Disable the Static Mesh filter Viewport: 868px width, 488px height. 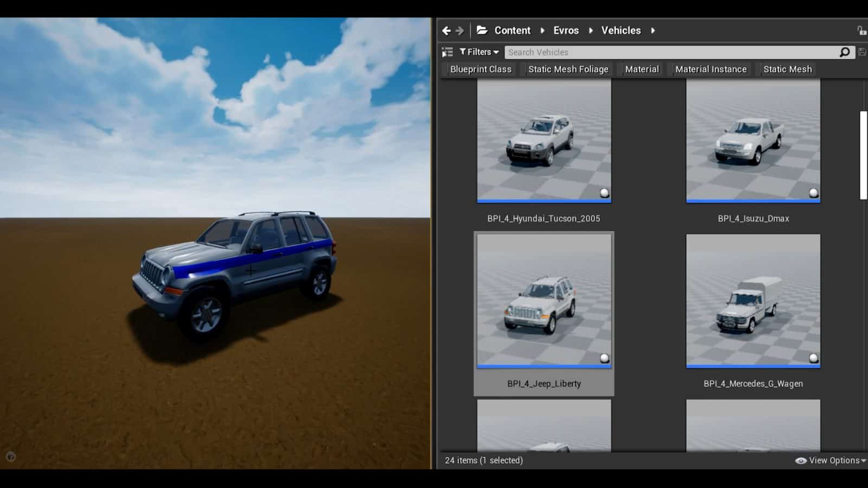(x=787, y=69)
